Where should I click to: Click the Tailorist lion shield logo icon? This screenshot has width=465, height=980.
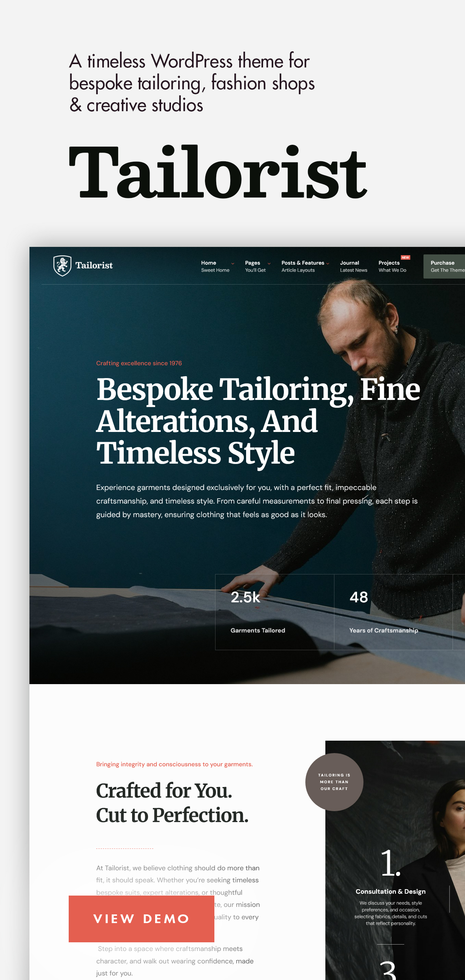62,266
